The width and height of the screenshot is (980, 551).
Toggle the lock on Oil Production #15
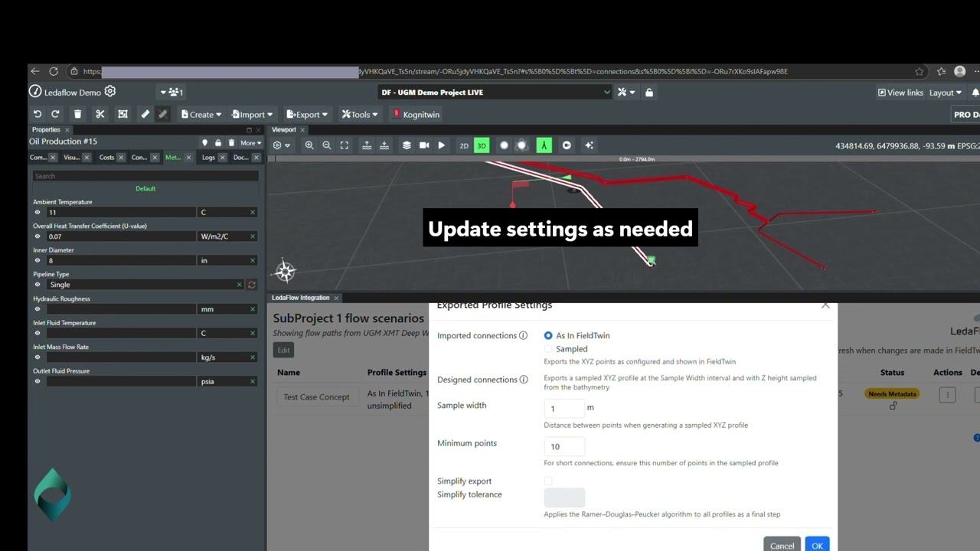[x=218, y=143]
